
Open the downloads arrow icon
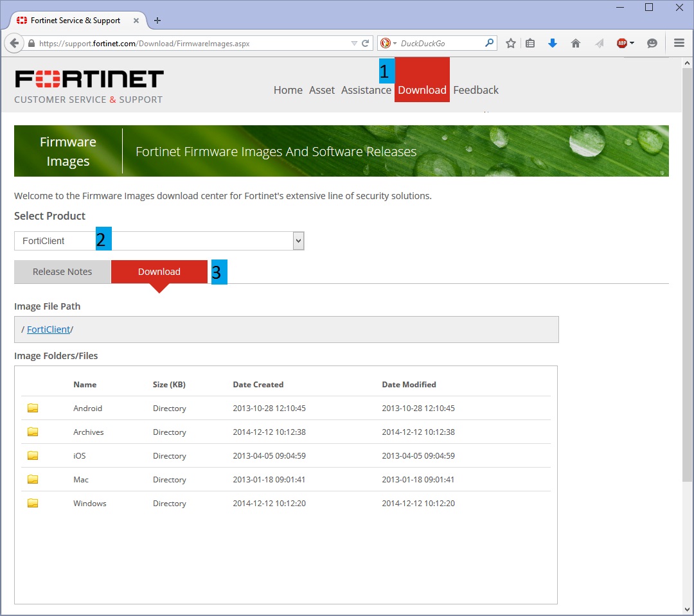click(x=553, y=44)
